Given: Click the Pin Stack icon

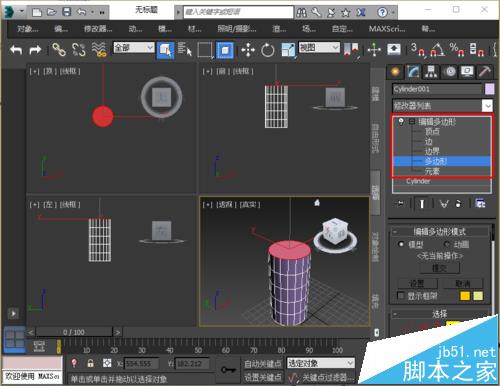Looking at the screenshot, I should pyautogui.click(x=400, y=203).
